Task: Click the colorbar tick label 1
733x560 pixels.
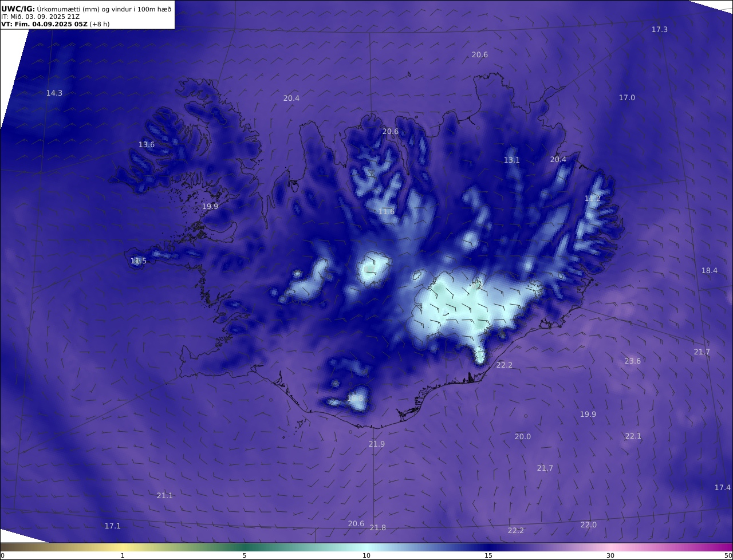Action: click(123, 555)
